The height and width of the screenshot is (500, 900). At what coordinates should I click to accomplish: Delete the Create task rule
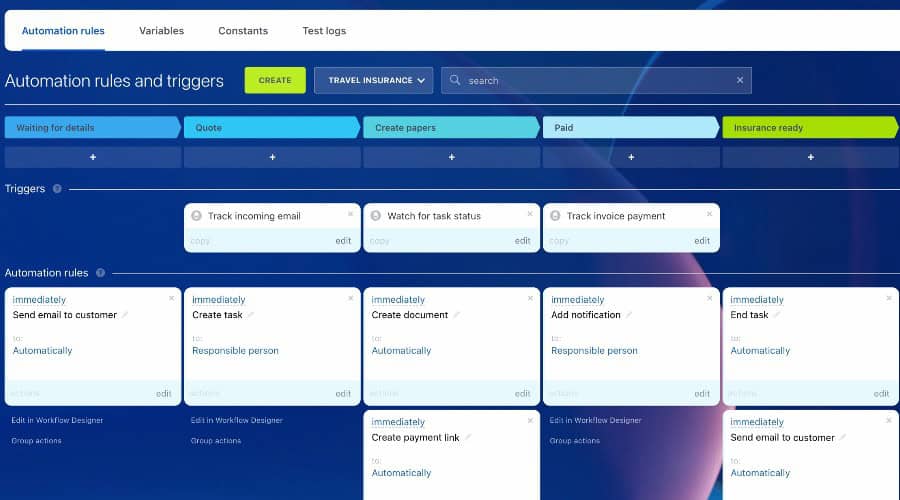(x=350, y=298)
